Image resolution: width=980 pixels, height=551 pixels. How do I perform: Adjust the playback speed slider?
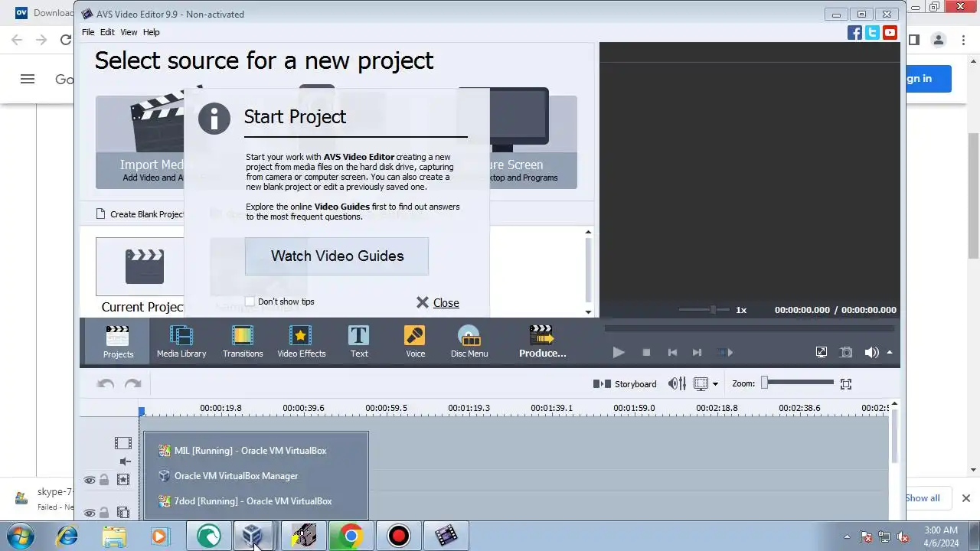(x=714, y=309)
